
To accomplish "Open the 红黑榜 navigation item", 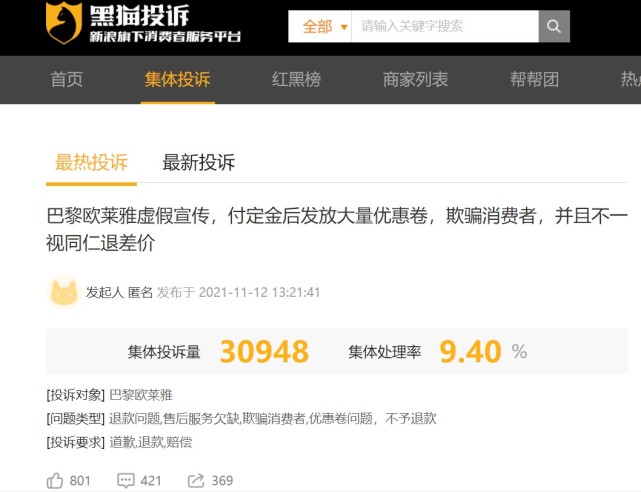I will [x=296, y=79].
